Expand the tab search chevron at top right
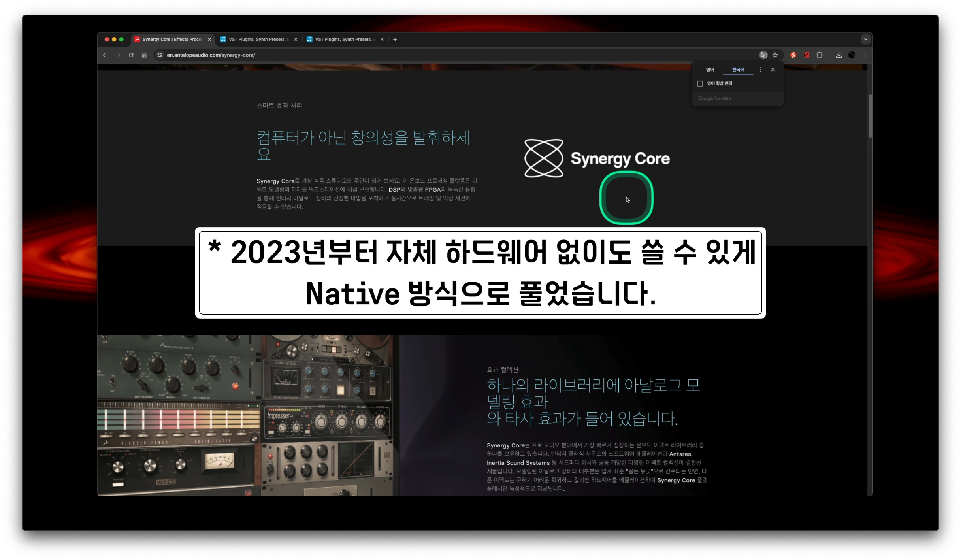Image resolution: width=961 pixels, height=560 pixels. 866,39
